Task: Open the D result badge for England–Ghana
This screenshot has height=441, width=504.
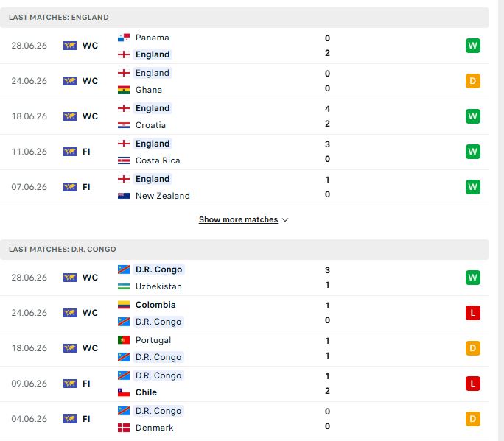Action: coord(473,81)
